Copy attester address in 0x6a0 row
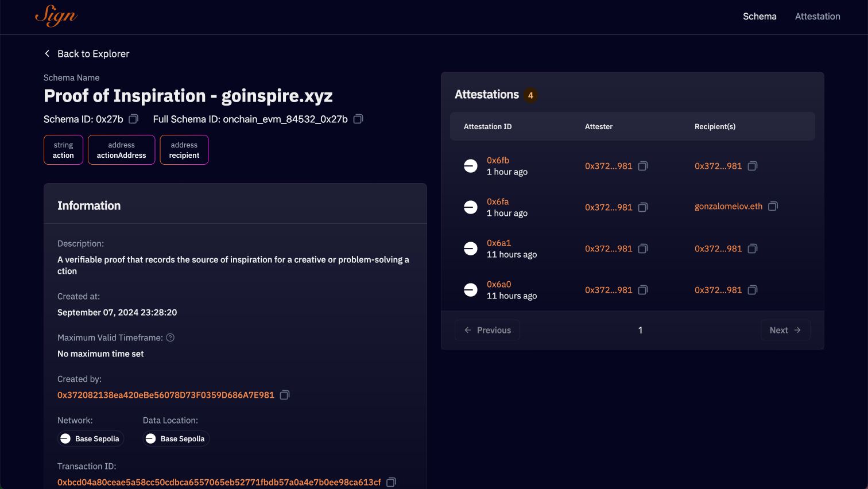 pyautogui.click(x=643, y=290)
